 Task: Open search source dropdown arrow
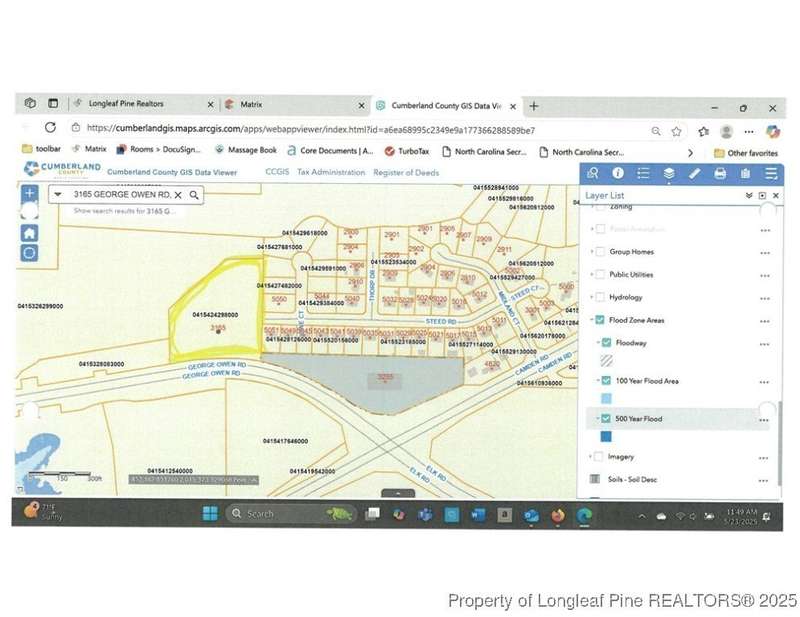coord(59,195)
